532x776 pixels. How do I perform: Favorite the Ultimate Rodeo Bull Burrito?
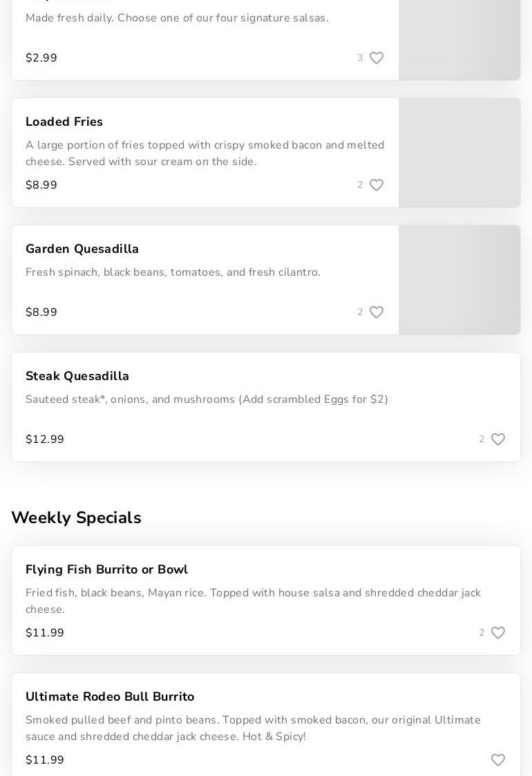[x=498, y=760]
